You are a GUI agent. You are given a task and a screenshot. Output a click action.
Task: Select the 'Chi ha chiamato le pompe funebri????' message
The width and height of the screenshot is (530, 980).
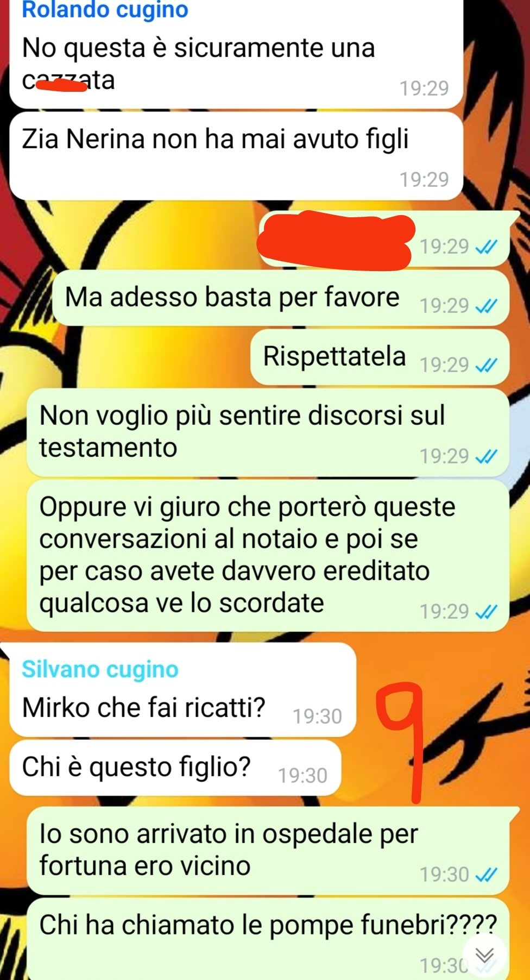[268, 939]
